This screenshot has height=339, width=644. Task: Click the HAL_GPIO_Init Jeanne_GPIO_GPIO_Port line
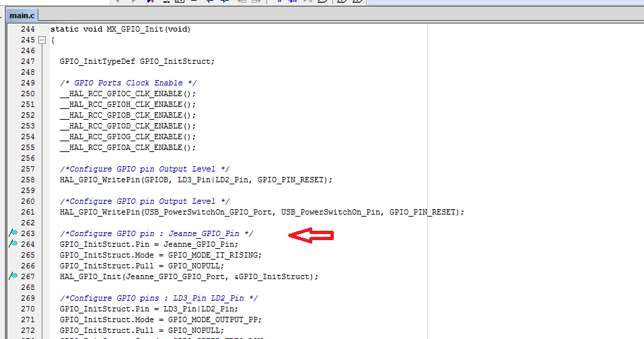tap(189, 276)
